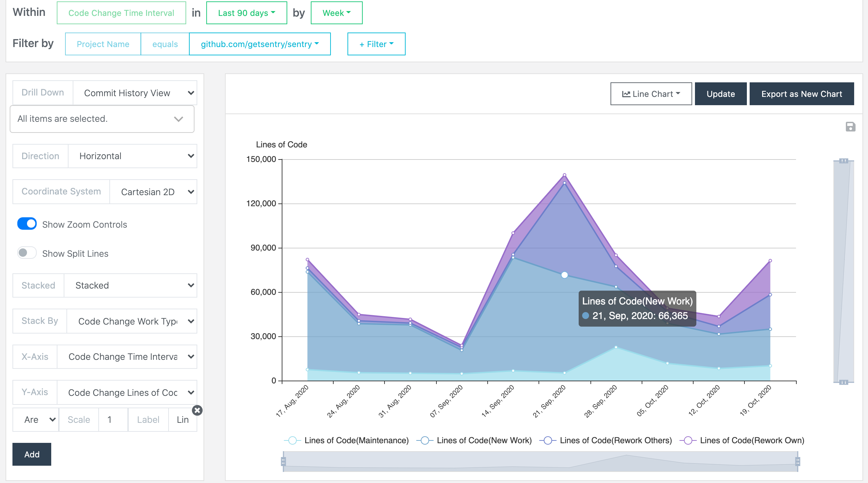The height and width of the screenshot is (483, 868).
Task: Open the Line Chart type dropdown
Action: (x=651, y=94)
